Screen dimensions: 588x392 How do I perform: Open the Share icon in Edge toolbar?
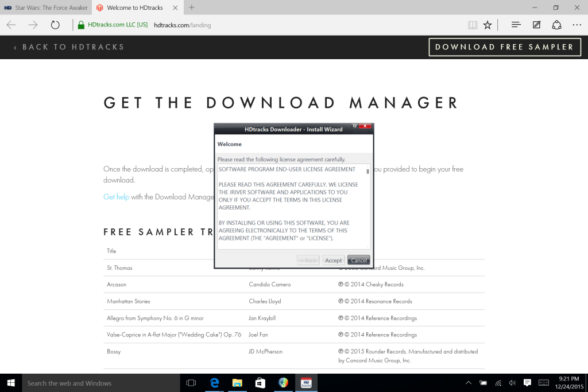556,25
